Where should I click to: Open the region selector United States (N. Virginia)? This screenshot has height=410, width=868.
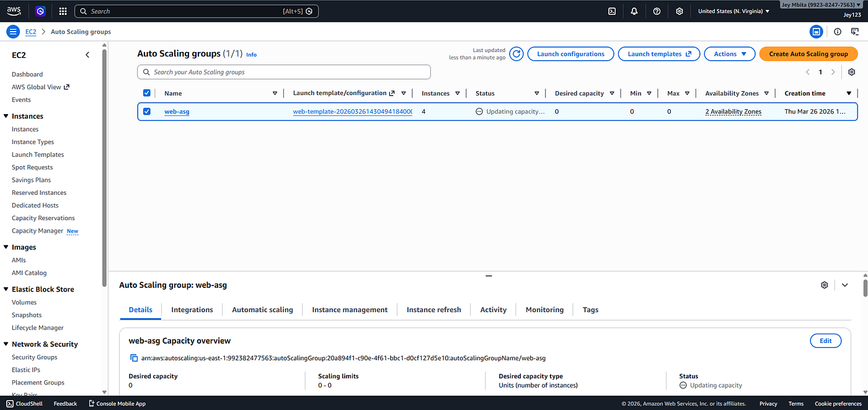coord(733,11)
